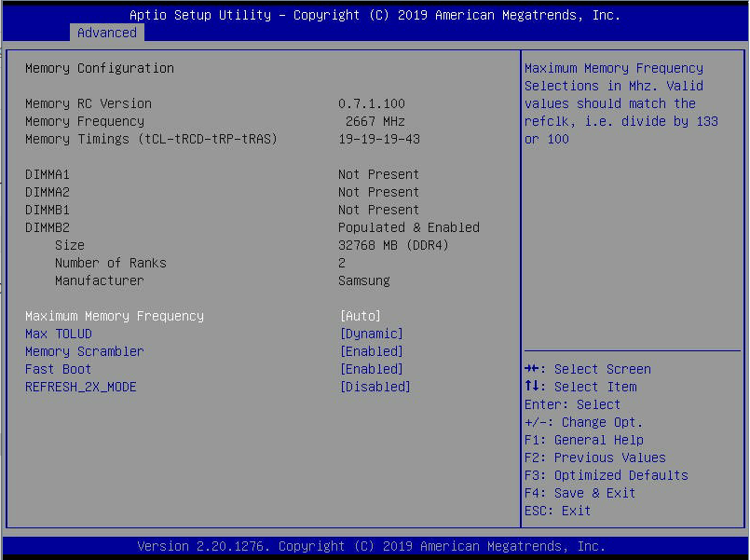Click the Maximum Memory Frequency help text
Viewport: 750px width, 560px height.
pos(620,103)
